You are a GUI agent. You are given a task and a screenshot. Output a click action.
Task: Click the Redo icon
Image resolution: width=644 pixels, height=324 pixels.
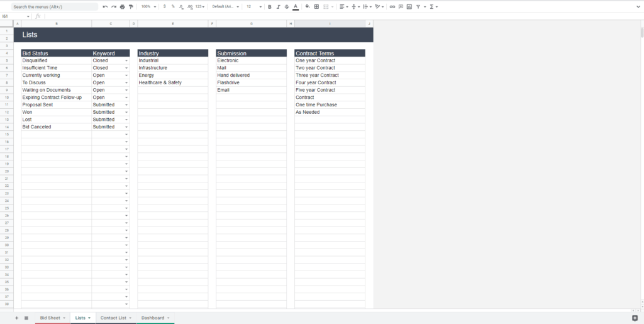click(x=114, y=7)
